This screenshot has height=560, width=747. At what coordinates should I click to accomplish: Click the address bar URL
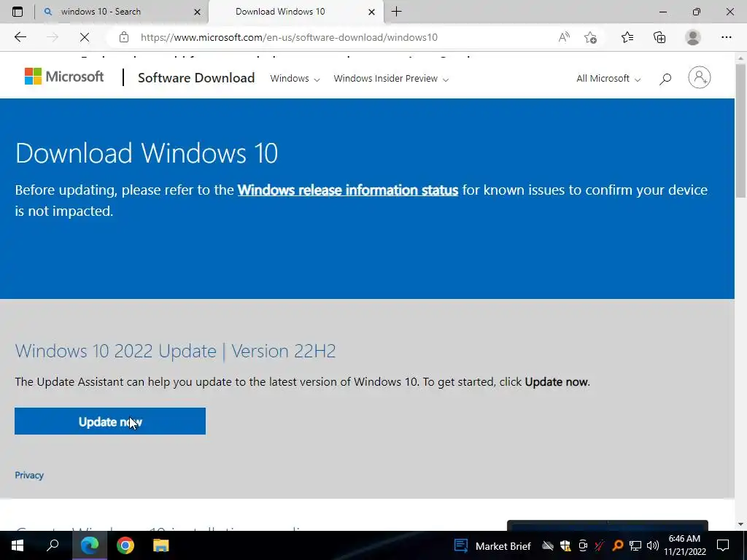coord(289,37)
